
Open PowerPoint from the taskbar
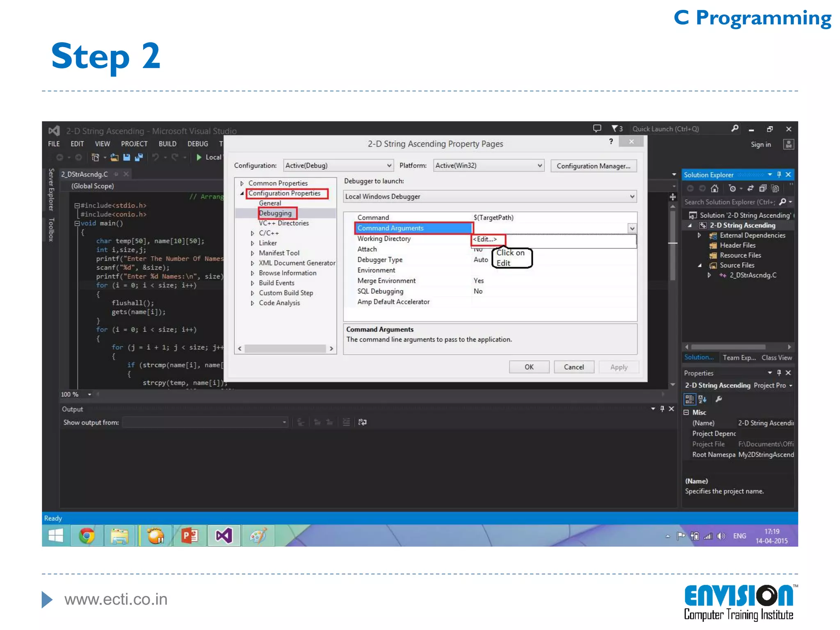pyautogui.click(x=189, y=536)
